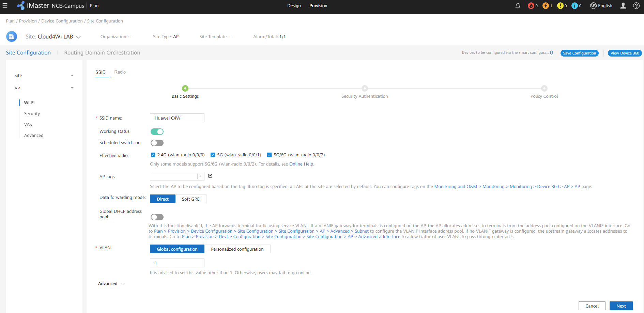Open major alarms orange icon

(x=546, y=6)
